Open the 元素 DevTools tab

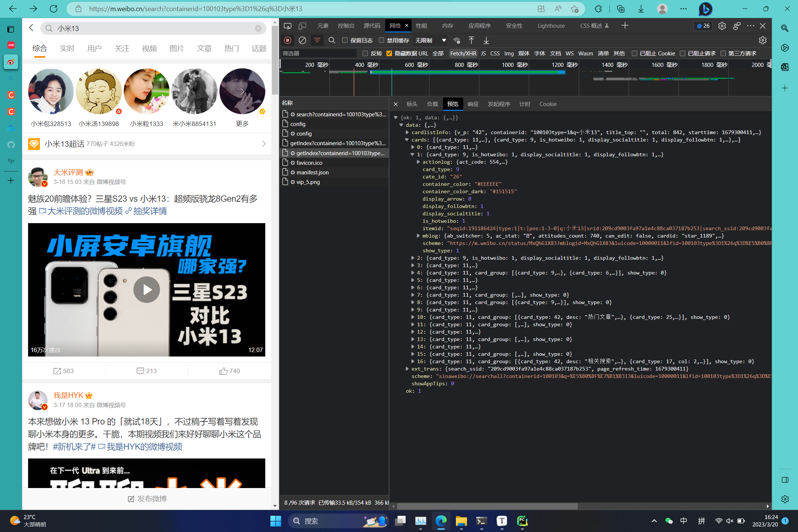(323, 26)
